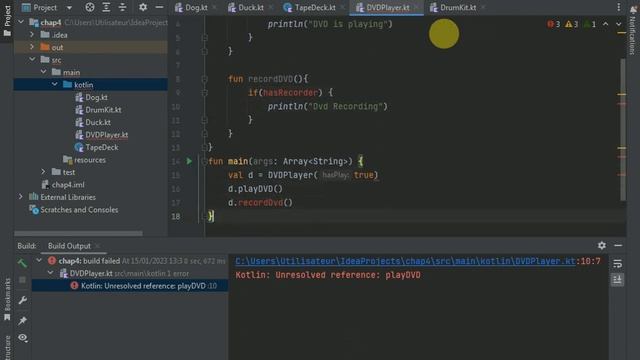Collapse the chap4 build failed node
The height and width of the screenshot is (360, 640).
click(39, 260)
